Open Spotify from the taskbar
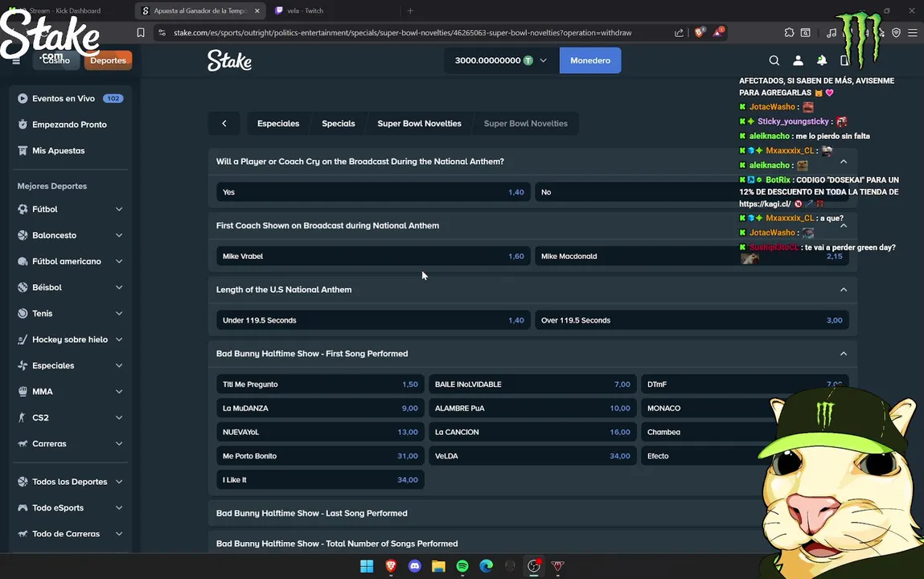 coord(462,566)
